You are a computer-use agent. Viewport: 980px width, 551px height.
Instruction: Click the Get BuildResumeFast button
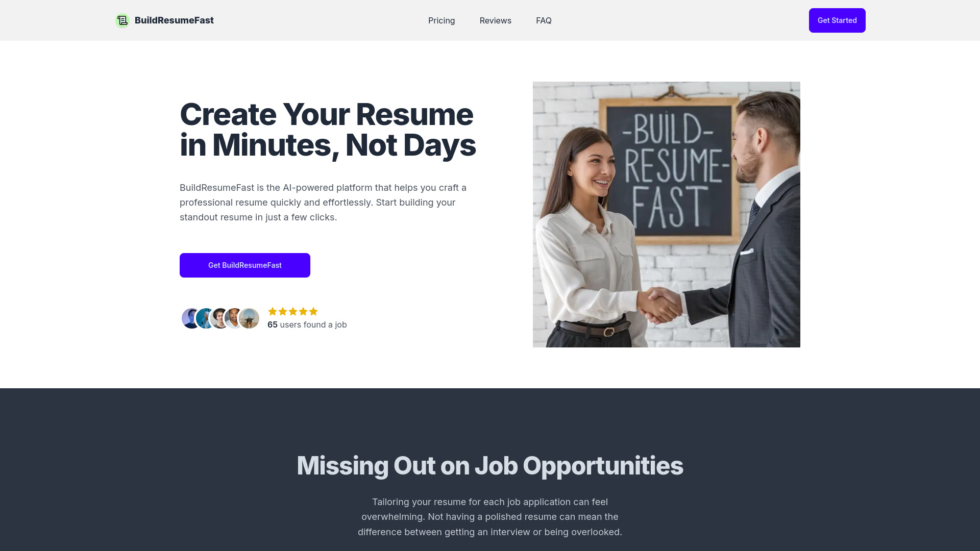pos(245,265)
